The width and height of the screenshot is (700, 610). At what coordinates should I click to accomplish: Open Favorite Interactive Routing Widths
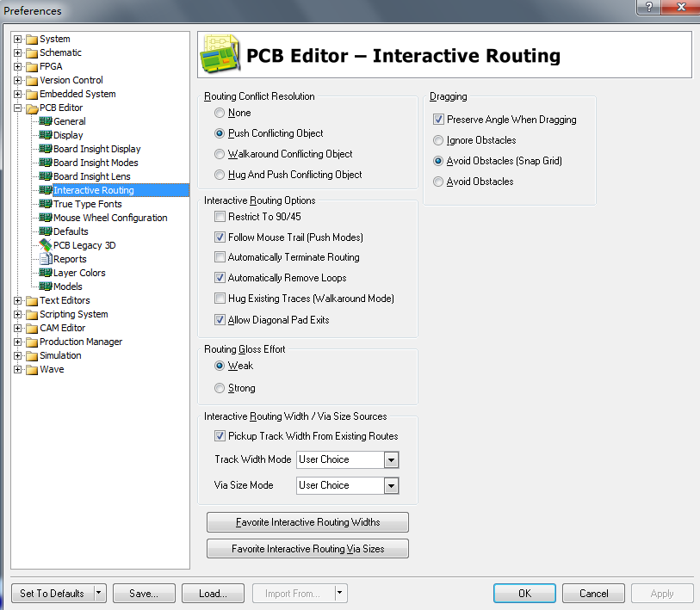[307, 522]
